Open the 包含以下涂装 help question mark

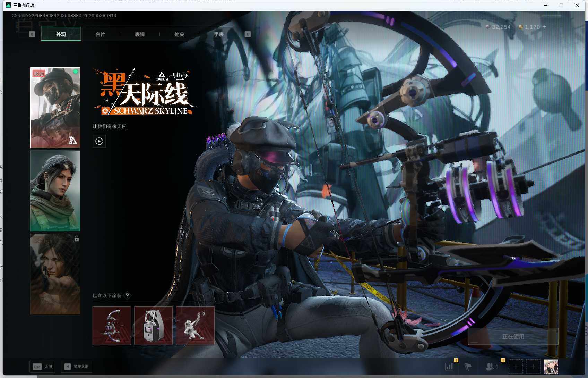pyautogui.click(x=127, y=295)
